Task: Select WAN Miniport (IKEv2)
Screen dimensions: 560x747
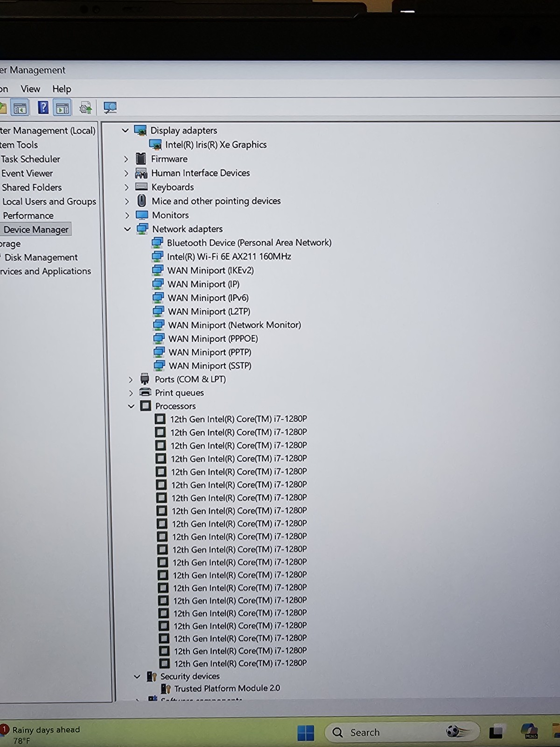Action: pyautogui.click(x=210, y=270)
